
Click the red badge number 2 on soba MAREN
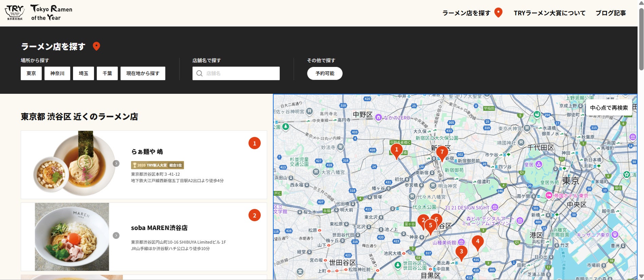pyautogui.click(x=254, y=215)
